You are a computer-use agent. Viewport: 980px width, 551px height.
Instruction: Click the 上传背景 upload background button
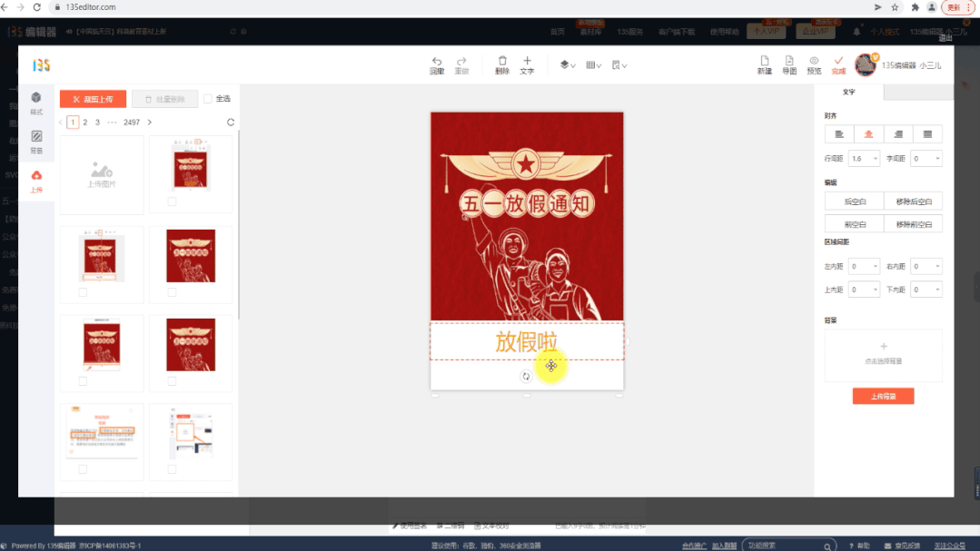pos(883,396)
